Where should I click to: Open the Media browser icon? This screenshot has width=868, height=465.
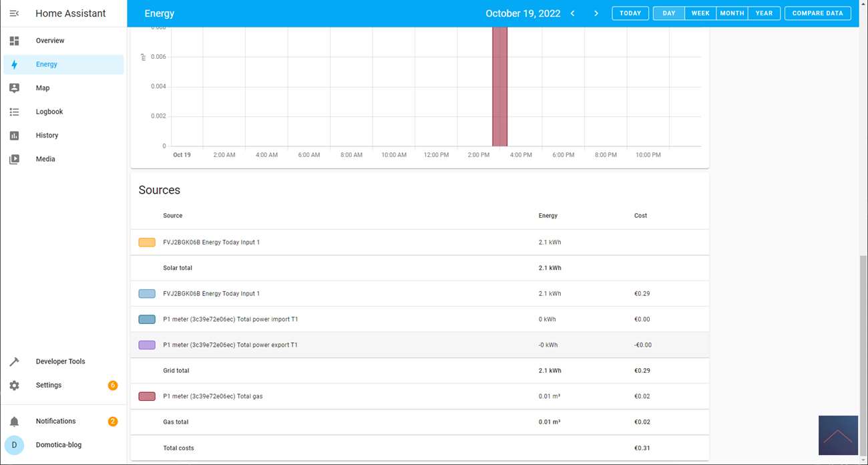(x=14, y=160)
